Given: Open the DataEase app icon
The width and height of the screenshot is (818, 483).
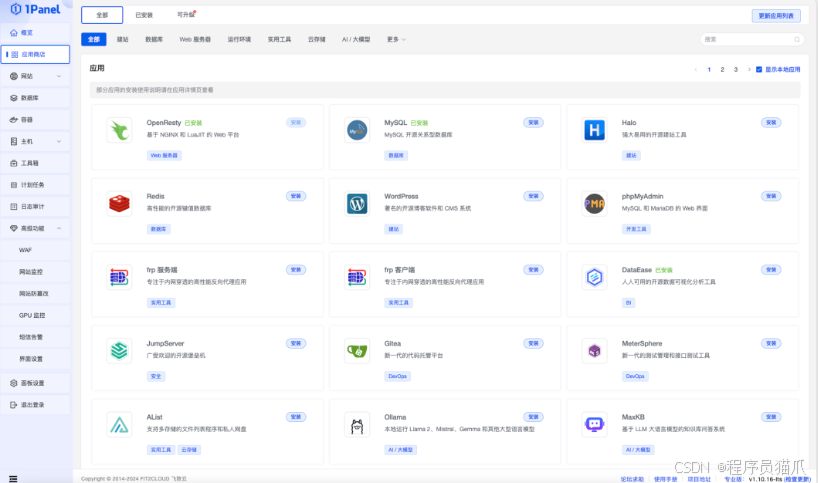Looking at the screenshot, I should click(x=594, y=277).
